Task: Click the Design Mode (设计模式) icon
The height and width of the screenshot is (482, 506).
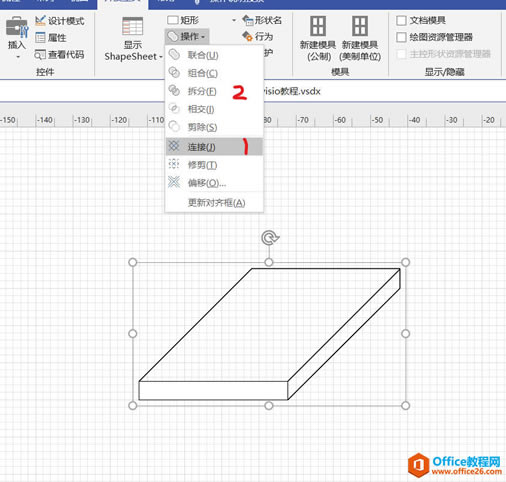Action: click(40, 21)
